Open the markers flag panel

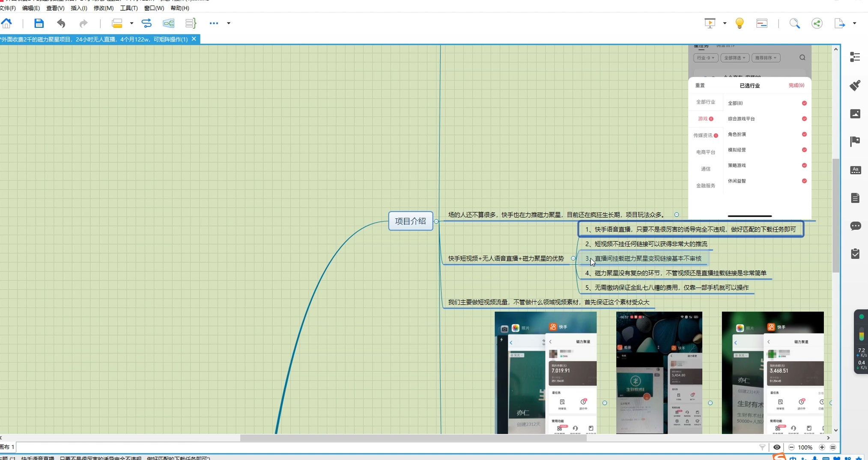855,141
